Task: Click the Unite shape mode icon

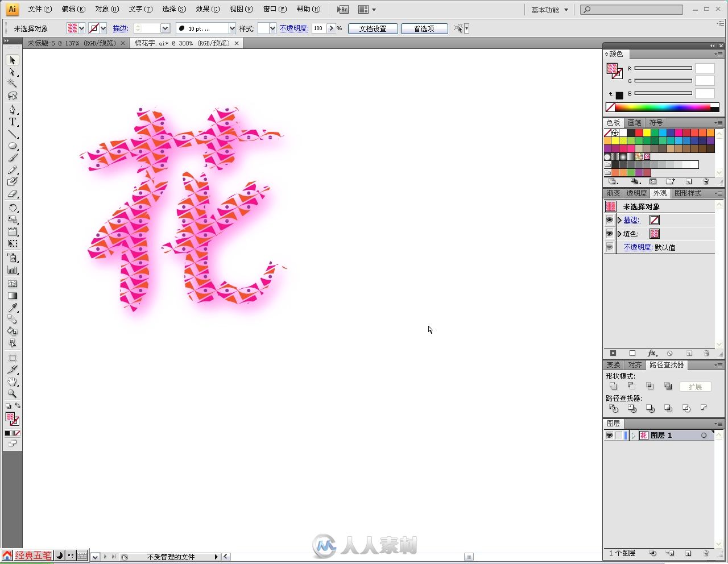Action: pyautogui.click(x=613, y=386)
